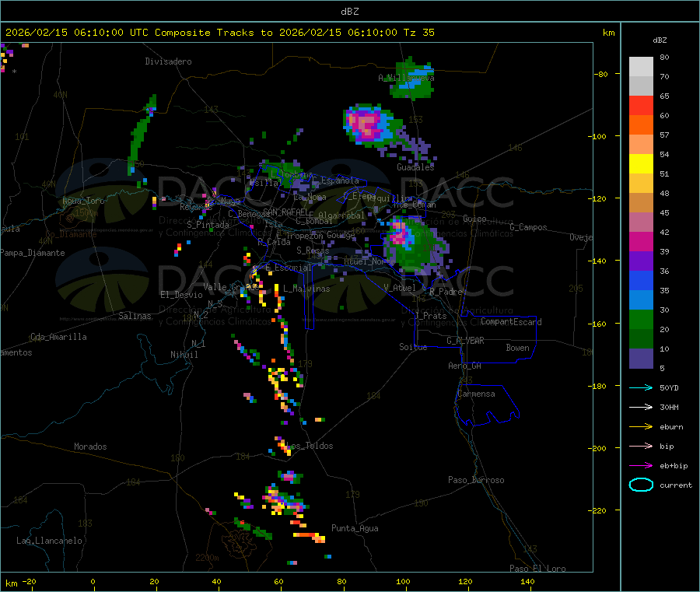
Task: Click the green echo over A_Villanueva
Action: (x=411, y=79)
